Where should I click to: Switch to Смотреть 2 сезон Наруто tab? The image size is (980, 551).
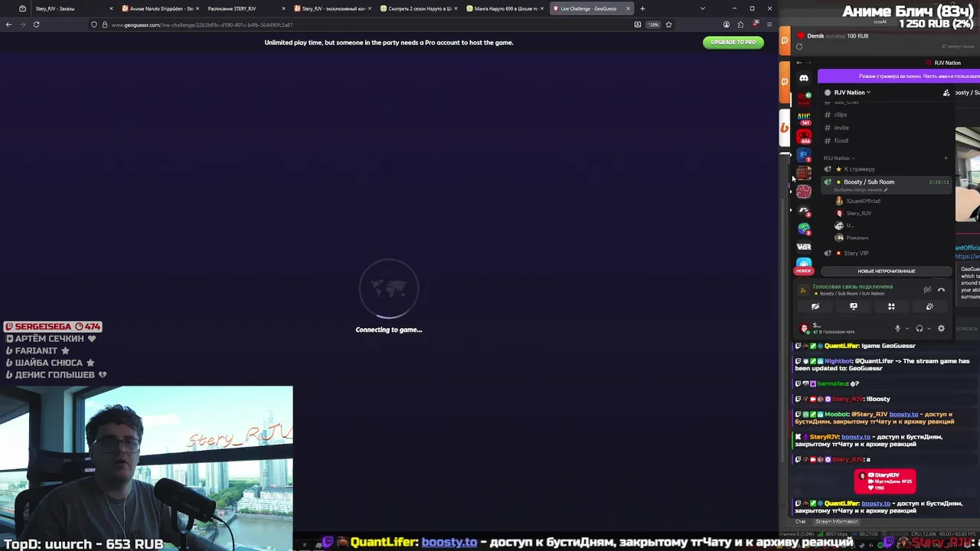click(x=419, y=8)
